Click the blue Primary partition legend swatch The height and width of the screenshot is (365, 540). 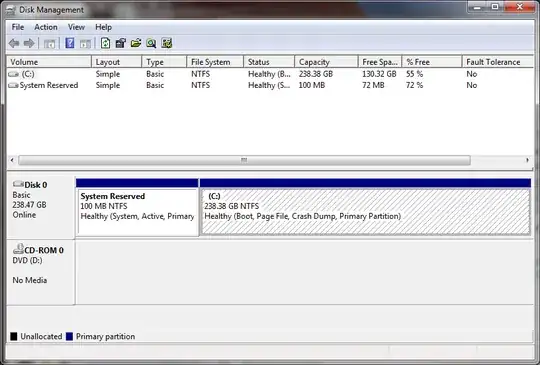pos(69,336)
